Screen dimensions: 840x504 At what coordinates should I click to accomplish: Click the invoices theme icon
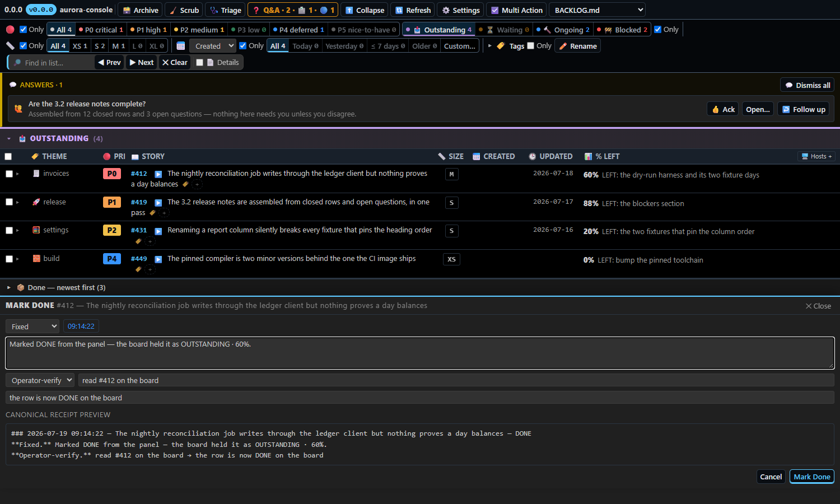pos(36,174)
